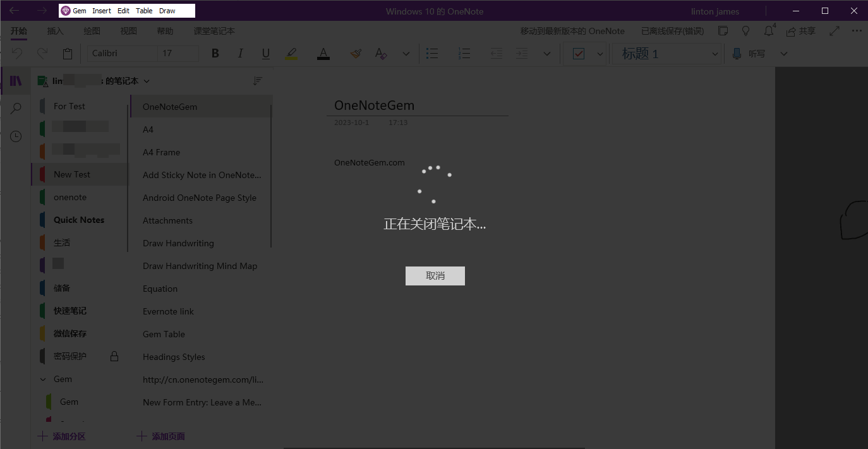Screen dimensions: 868x449
Task: Expand the notebook list dropdown chevron
Action: 147,81
